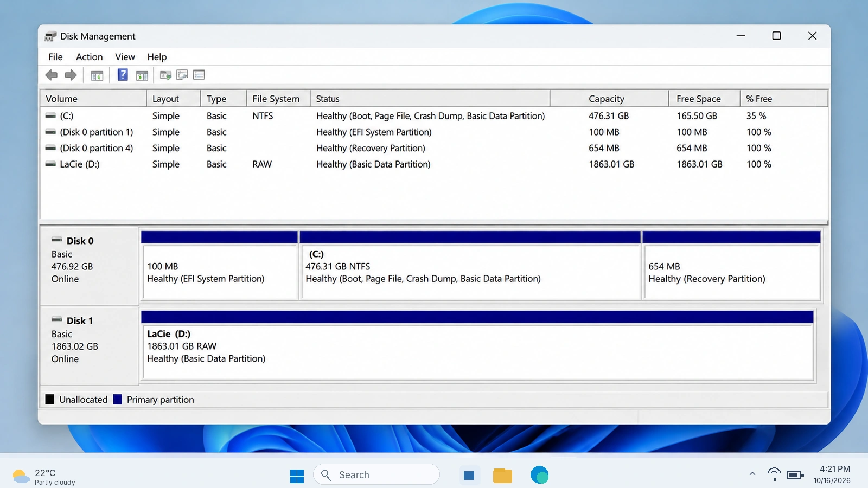
Task: Select the (C:) 476.31 GB NTFS partition block
Action: pos(470,266)
